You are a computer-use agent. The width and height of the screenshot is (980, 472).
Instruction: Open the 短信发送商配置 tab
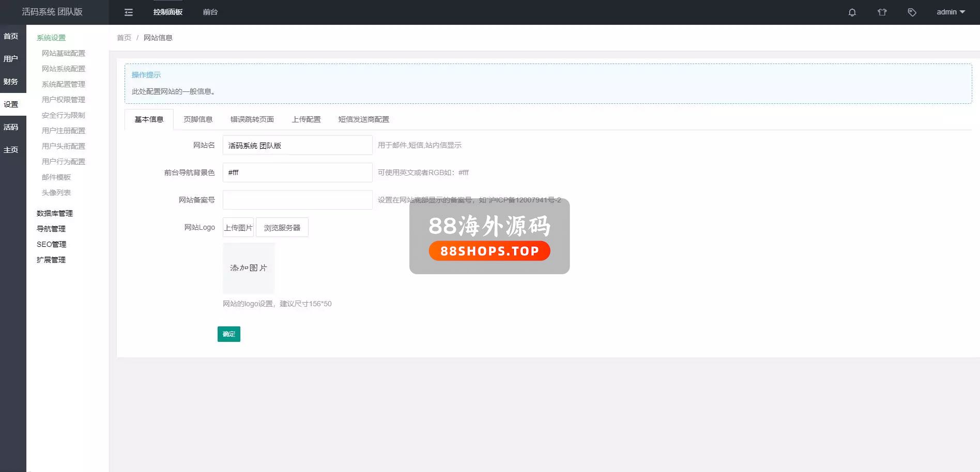[x=363, y=119]
